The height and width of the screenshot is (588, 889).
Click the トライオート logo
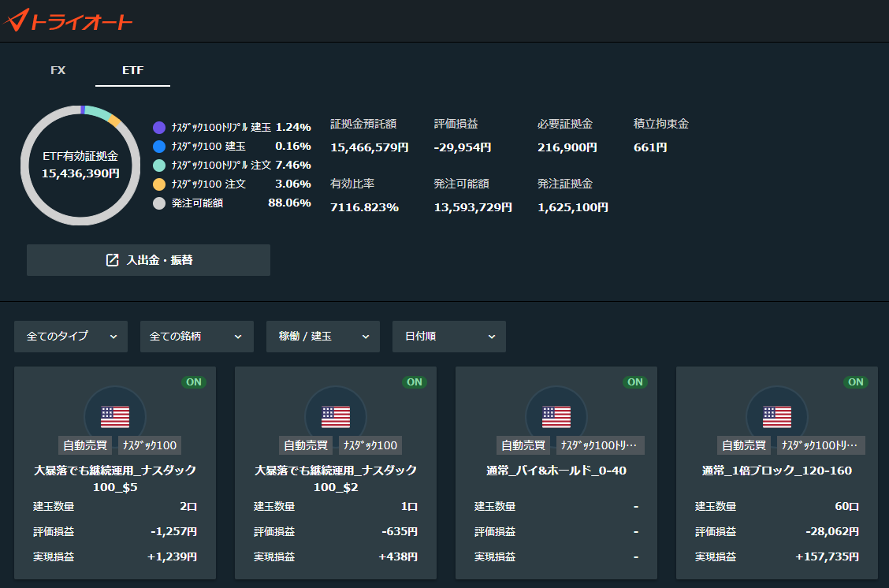pos(68,20)
